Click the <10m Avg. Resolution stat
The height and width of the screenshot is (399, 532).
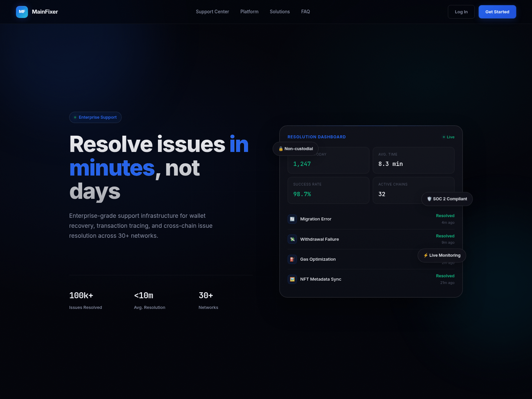point(150,300)
